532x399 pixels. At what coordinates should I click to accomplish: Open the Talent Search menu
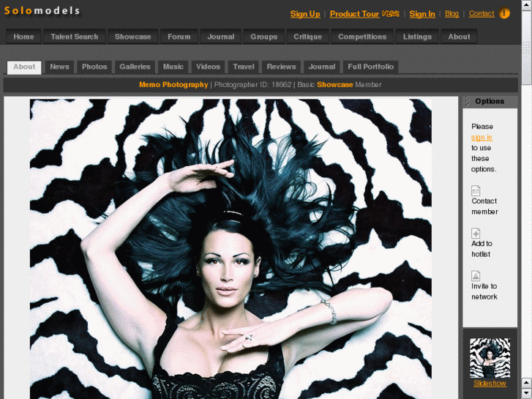[x=74, y=37]
